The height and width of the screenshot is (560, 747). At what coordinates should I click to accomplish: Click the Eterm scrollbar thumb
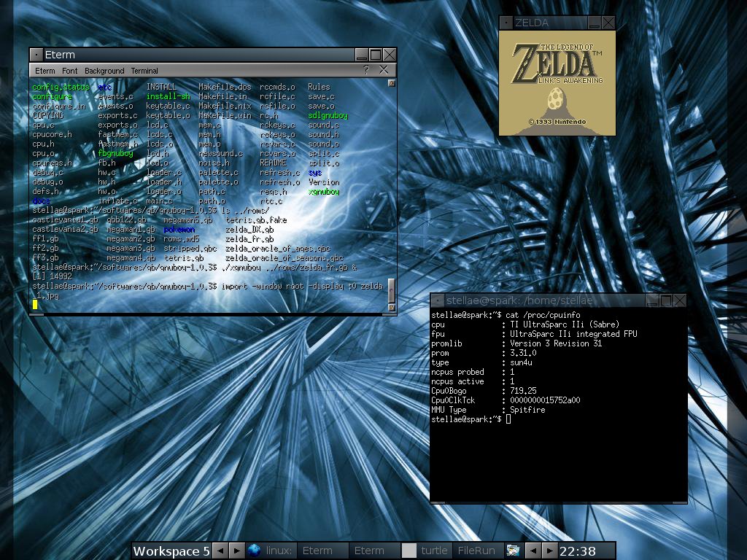coord(392,291)
